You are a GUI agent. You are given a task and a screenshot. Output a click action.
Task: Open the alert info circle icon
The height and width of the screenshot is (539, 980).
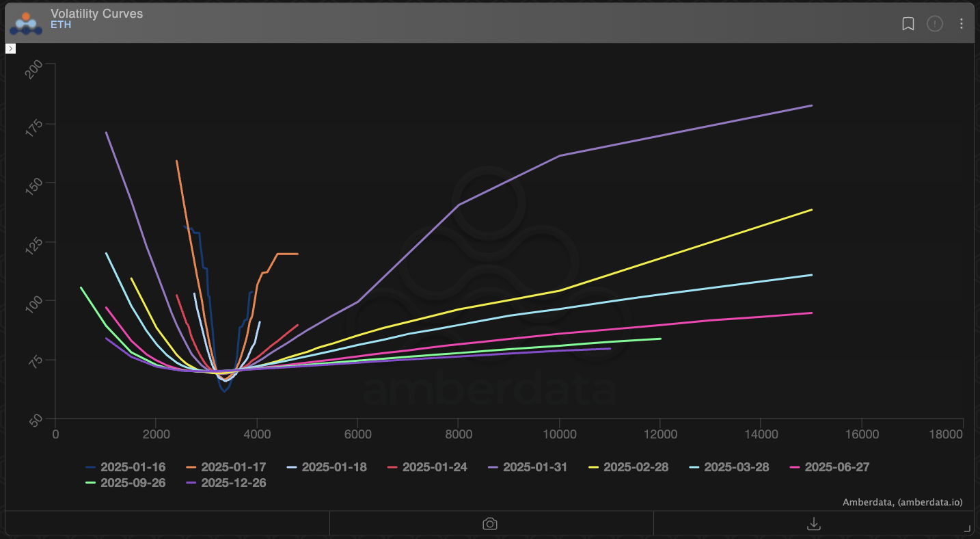point(934,24)
